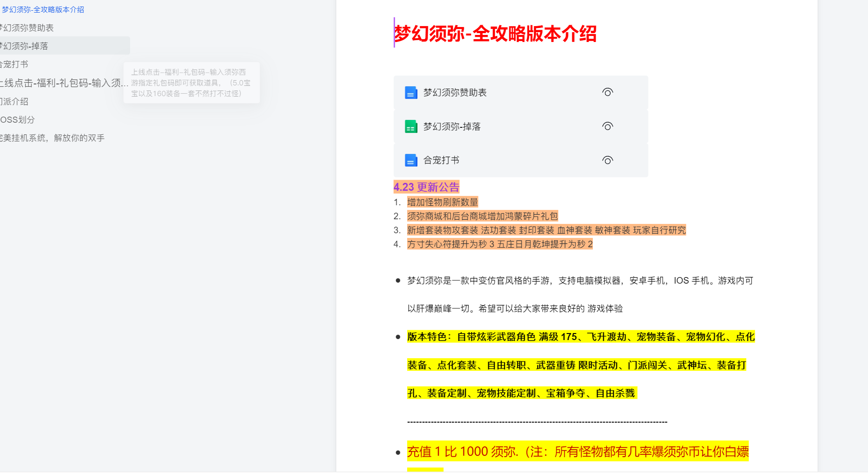Viewport: 868px width, 473px height.
Task: Open the 梦幻须弥赞助表 linked document
Action: tap(455, 93)
